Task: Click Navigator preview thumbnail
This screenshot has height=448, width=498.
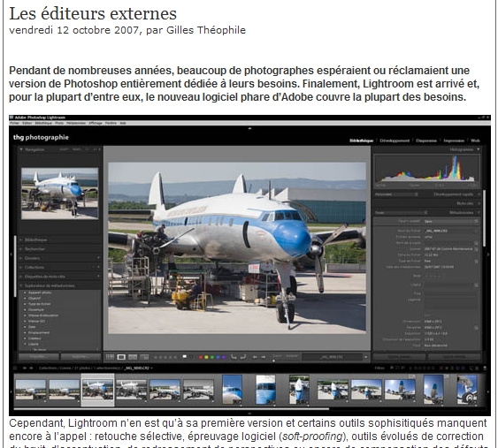Action: click(x=60, y=194)
